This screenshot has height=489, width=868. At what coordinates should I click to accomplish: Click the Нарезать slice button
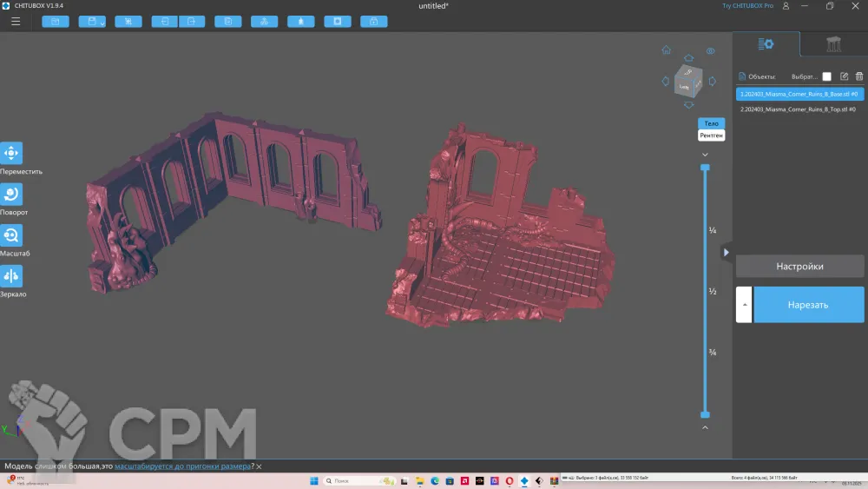808,305
